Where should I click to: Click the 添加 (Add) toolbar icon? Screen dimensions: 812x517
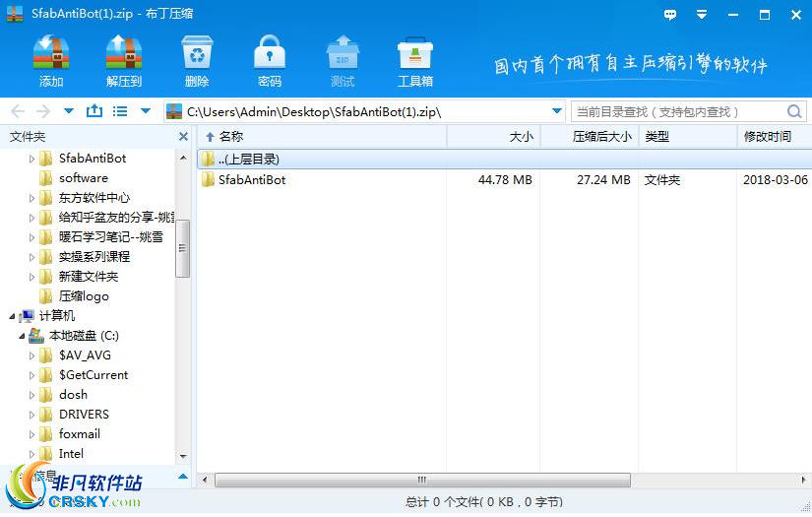coord(51,53)
